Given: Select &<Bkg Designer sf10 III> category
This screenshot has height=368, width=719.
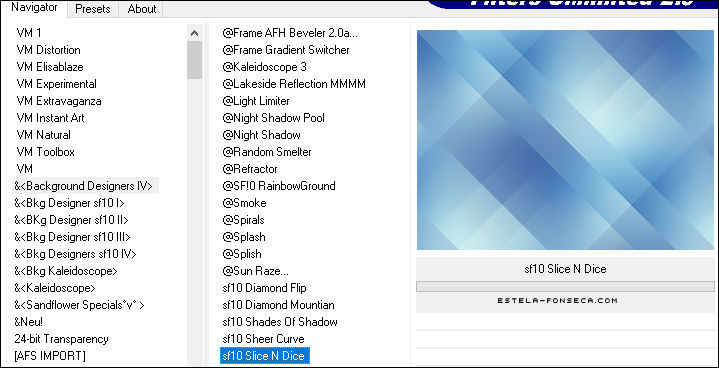Looking at the screenshot, I should pyautogui.click(x=72, y=237).
